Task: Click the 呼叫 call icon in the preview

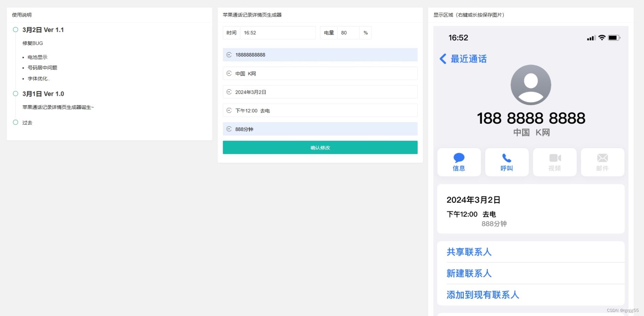Action: (507, 158)
